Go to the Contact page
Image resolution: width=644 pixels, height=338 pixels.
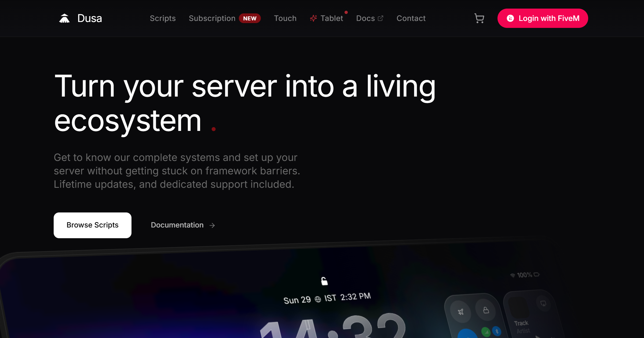pyautogui.click(x=411, y=18)
